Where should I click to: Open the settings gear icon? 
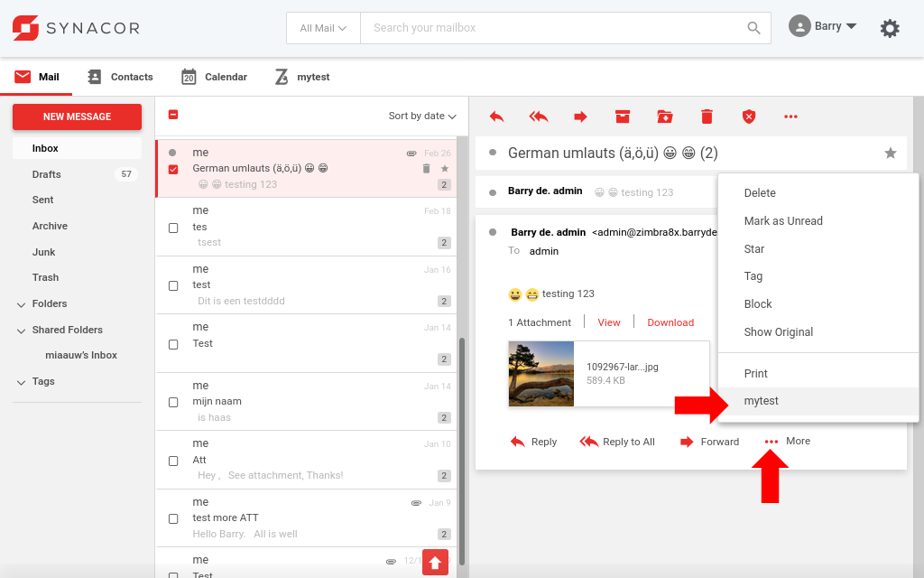point(889,28)
